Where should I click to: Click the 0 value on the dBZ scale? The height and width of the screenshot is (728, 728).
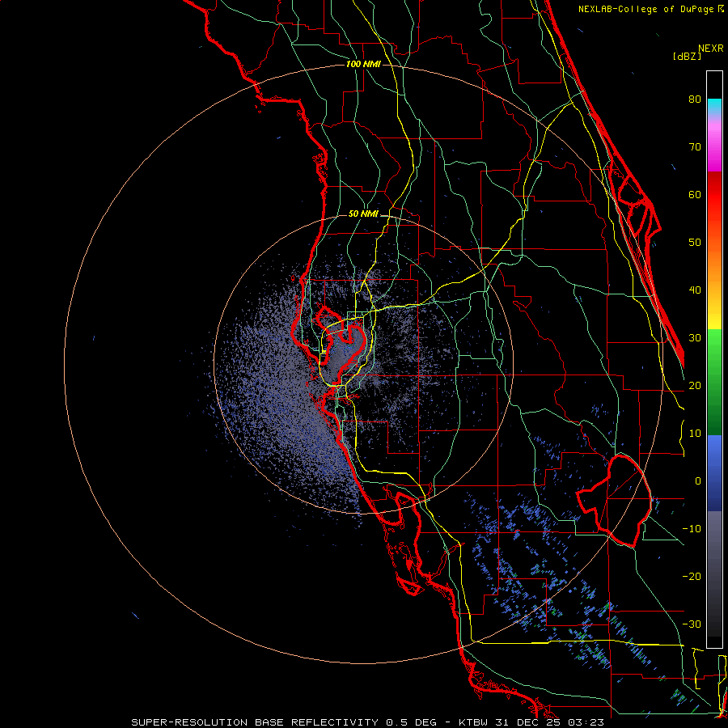click(x=698, y=481)
